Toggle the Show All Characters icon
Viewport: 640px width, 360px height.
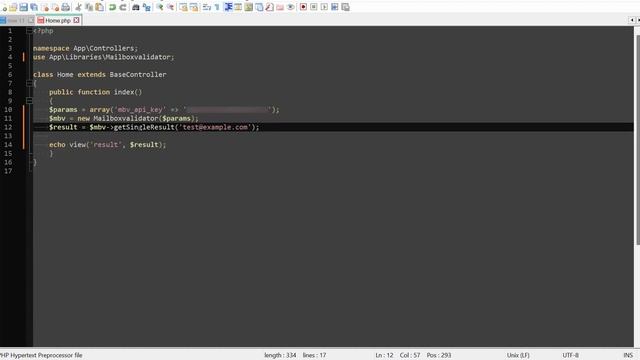coord(217,7)
